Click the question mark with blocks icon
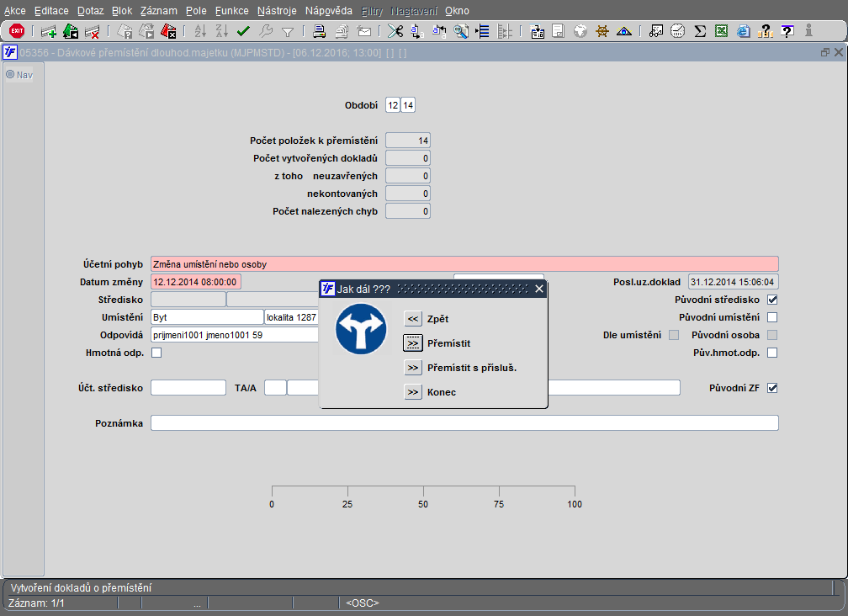The image size is (848, 616). pyautogui.click(x=766, y=31)
